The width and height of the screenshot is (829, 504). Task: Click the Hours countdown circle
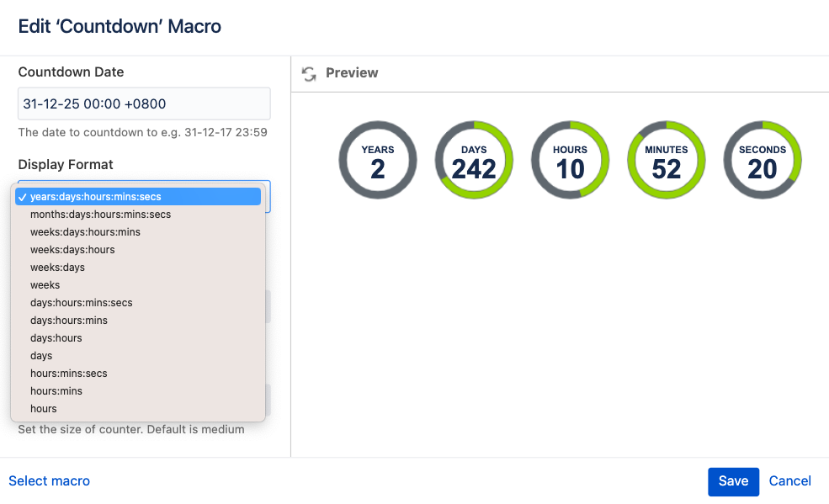click(x=570, y=160)
